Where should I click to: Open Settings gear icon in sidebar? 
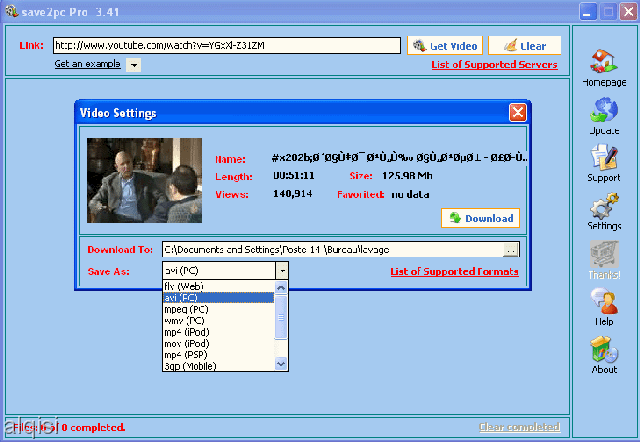click(604, 205)
